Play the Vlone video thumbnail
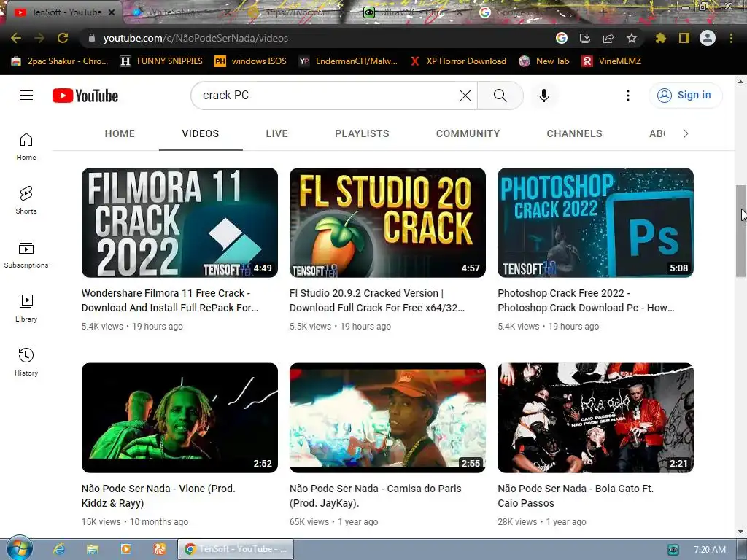The image size is (747, 560). [179, 418]
